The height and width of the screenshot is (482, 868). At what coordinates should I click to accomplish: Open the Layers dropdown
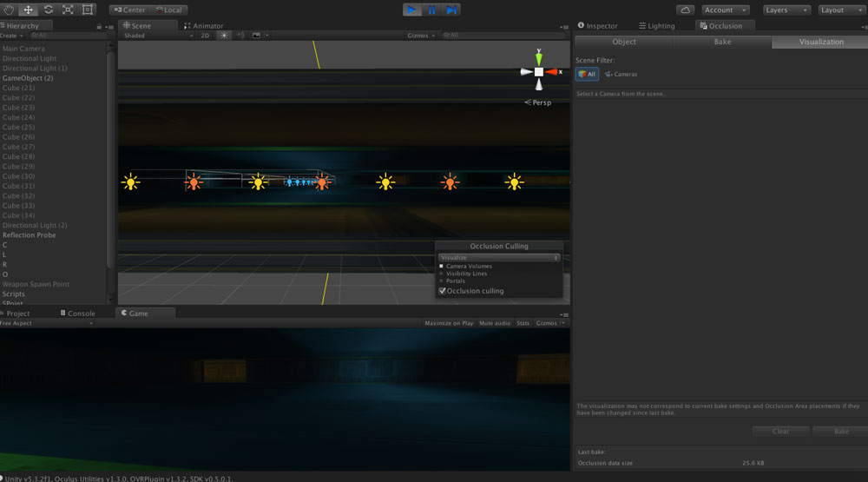click(786, 10)
